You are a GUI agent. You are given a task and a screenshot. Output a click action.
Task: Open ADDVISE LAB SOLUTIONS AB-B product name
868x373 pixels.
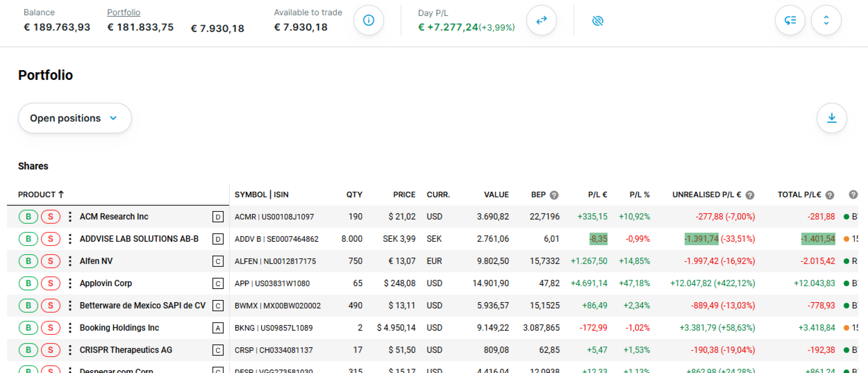coord(139,239)
